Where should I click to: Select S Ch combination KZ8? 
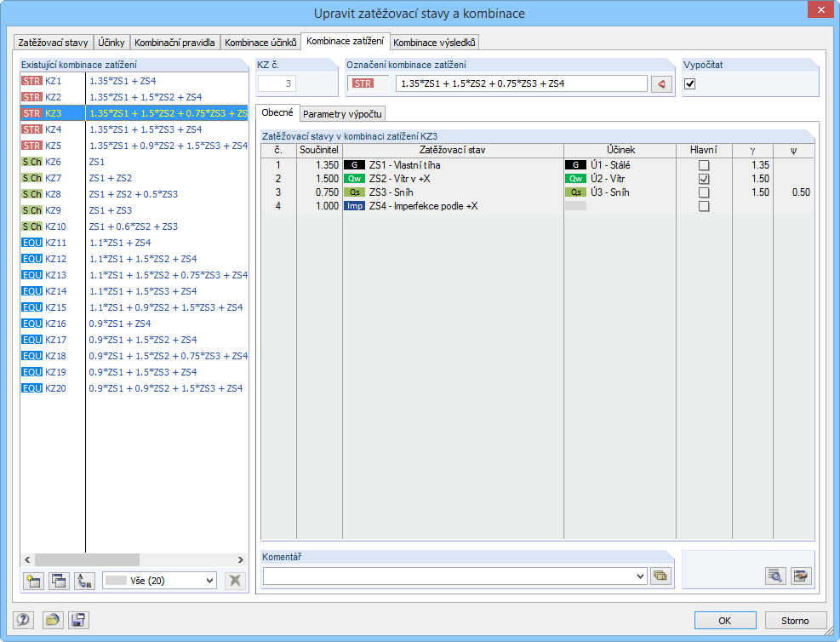pos(134,194)
